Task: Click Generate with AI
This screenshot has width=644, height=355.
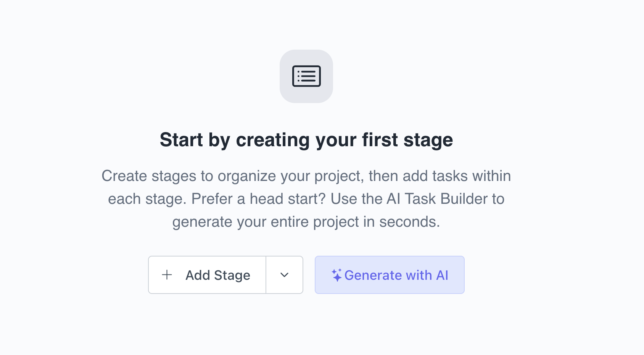Action: (390, 275)
